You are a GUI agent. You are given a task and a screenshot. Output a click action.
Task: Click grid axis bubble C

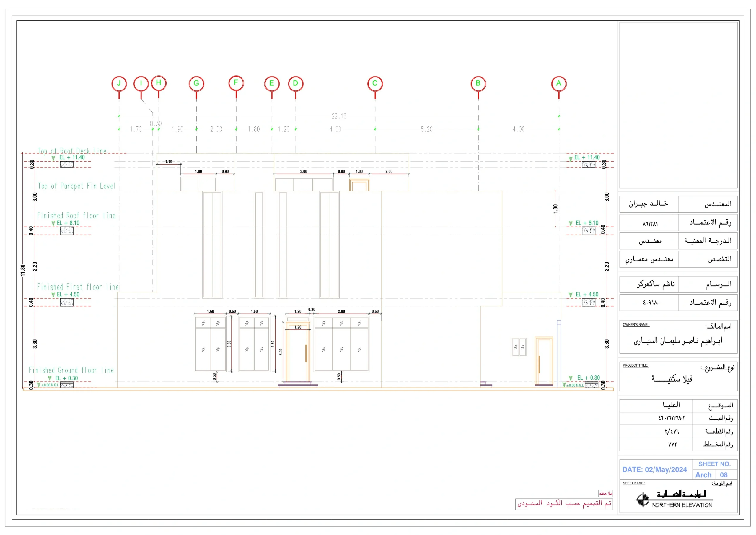(375, 83)
